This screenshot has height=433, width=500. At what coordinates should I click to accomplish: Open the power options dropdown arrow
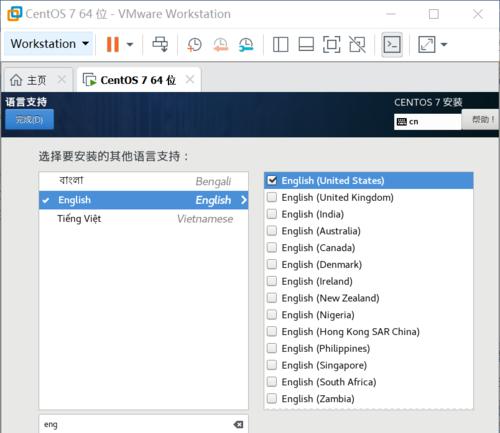(x=130, y=44)
